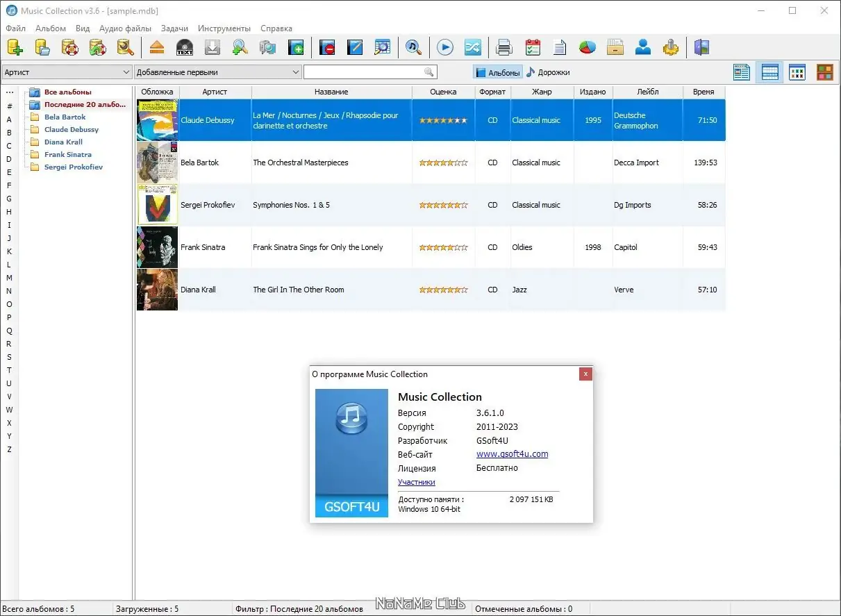The width and height of the screenshot is (841, 616).
Task: Click the Участники link in About dialog
Action: [x=416, y=482]
